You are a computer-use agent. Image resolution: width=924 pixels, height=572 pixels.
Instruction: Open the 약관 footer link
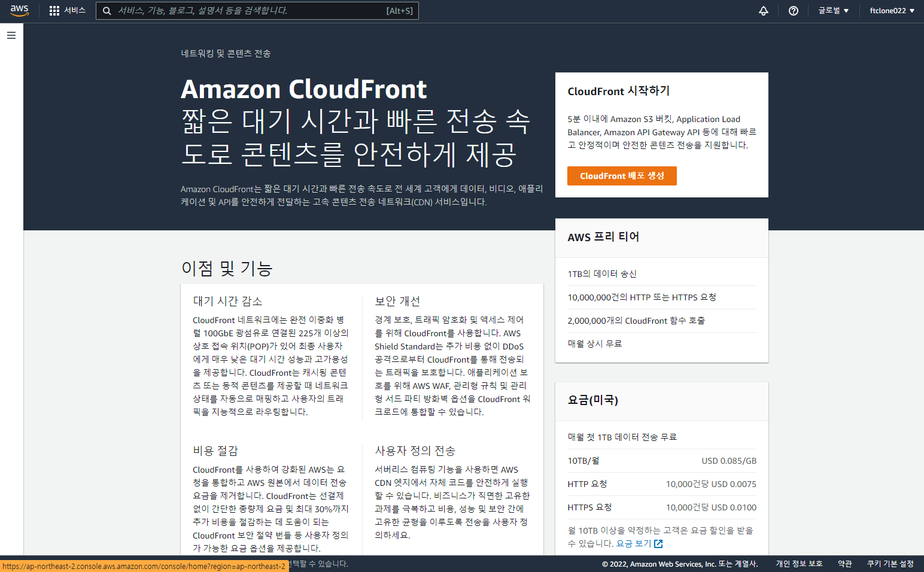point(845,564)
